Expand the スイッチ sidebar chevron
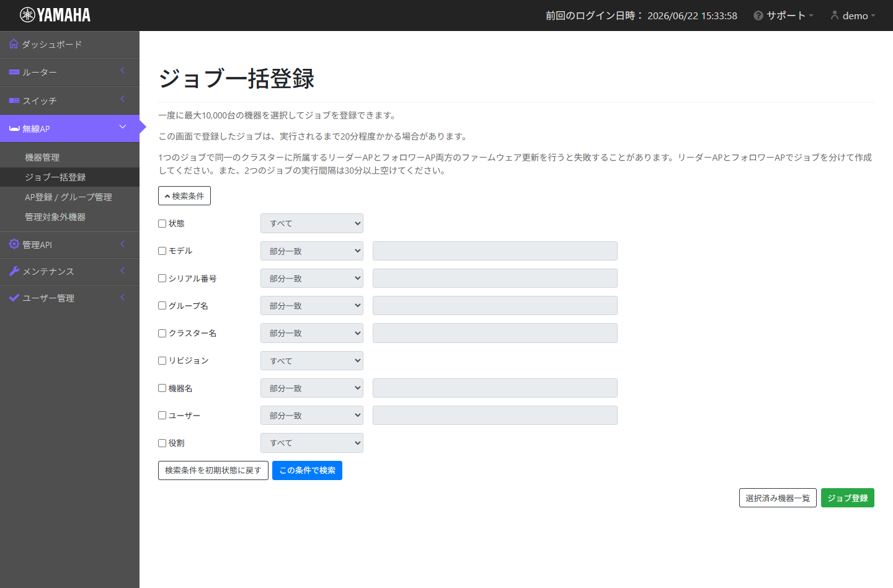893x588 pixels. (122, 99)
